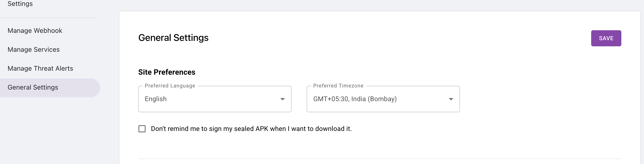Click the Preferred Language field label
This screenshot has height=164, width=644.
(170, 86)
